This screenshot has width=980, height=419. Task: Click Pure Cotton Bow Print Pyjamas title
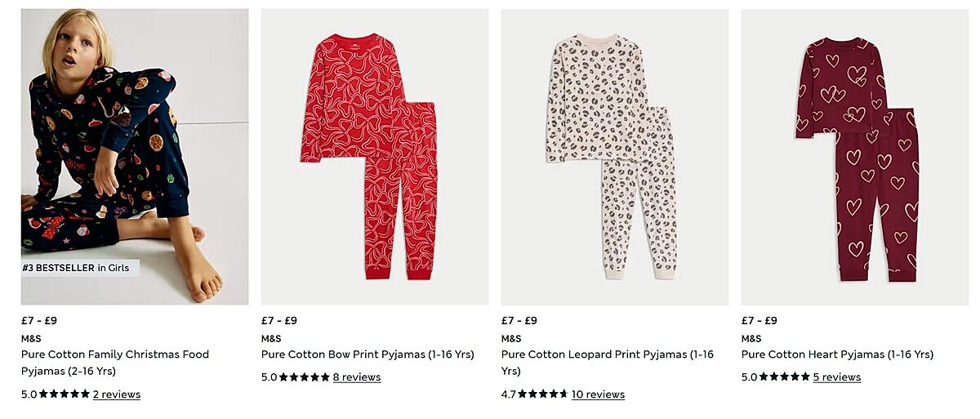coord(367,354)
